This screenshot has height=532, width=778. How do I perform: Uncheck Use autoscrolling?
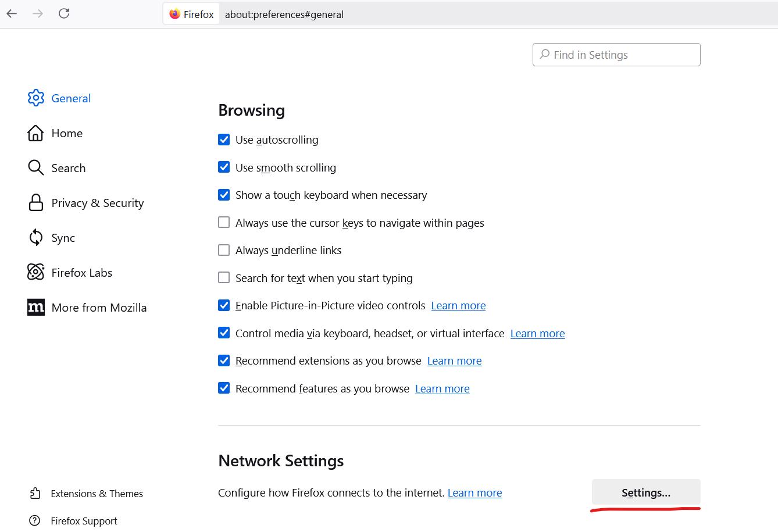coord(224,140)
